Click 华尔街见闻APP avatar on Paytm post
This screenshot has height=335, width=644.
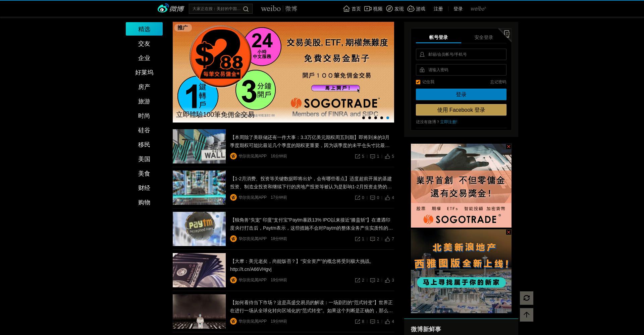click(x=233, y=239)
